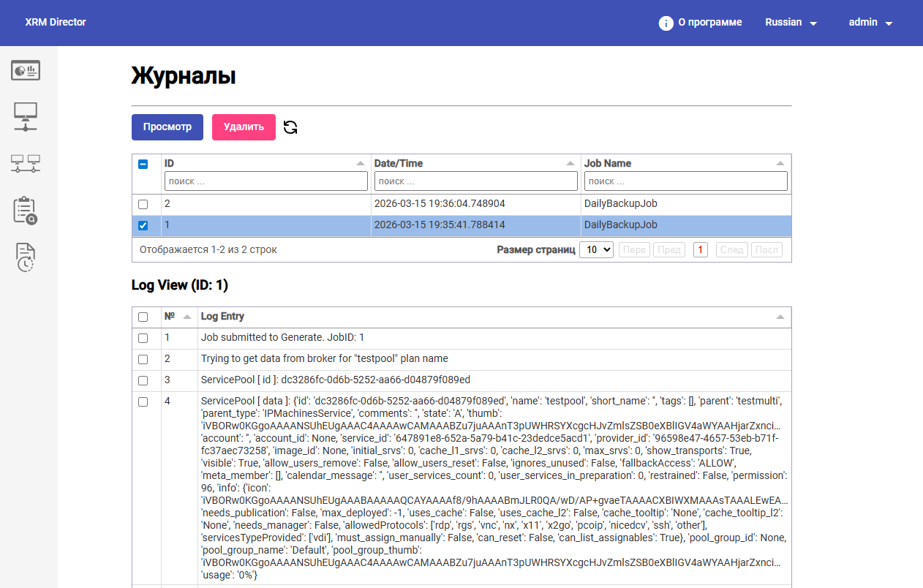
Task: Open the networked computers sidebar icon
Action: (x=26, y=163)
